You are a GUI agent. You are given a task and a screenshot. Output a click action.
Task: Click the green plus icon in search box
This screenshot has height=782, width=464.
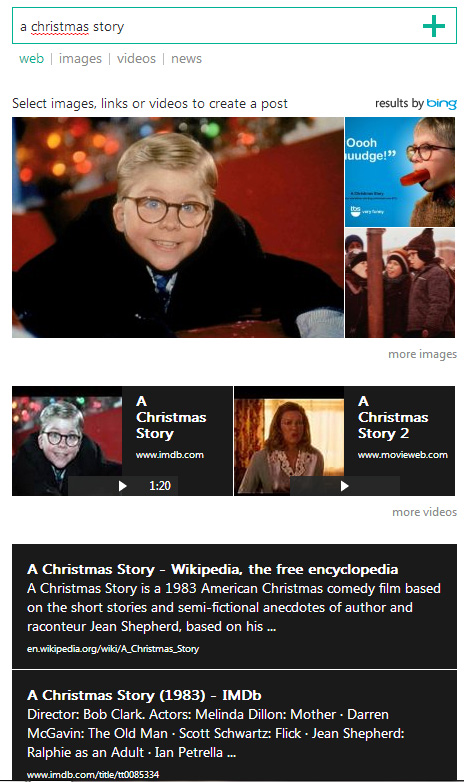434,26
